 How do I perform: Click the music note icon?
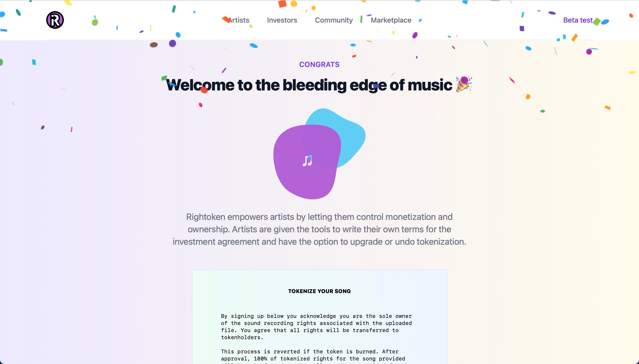tap(307, 161)
